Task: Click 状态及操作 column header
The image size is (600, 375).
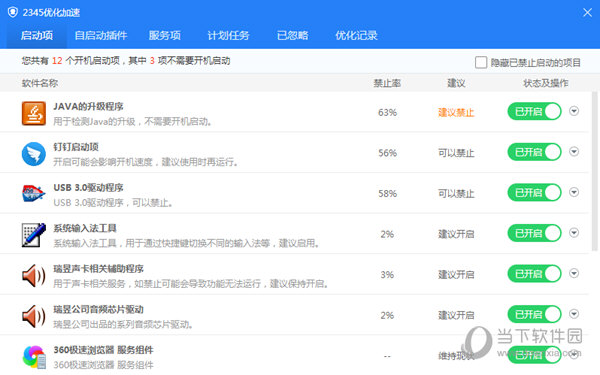Action: click(x=546, y=83)
